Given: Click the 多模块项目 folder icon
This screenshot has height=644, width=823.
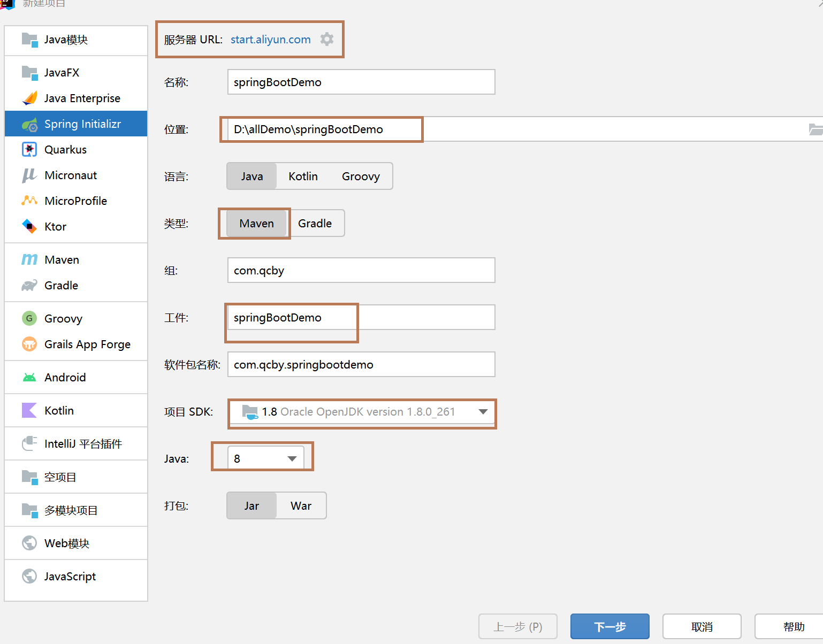Looking at the screenshot, I should tap(29, 510).
